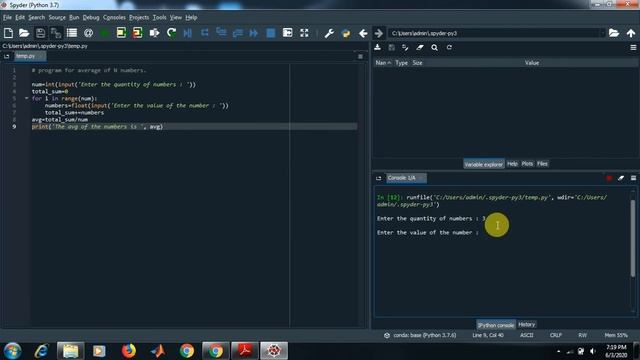This screenshot has height=360, width=640.
Task: Open working directory path dropdown
Action: [602, 33]
